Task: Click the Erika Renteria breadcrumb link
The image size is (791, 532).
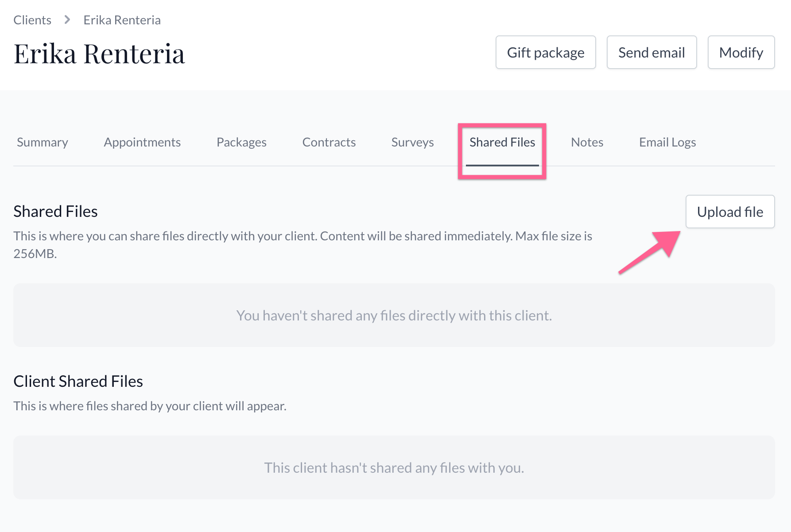Action: point(122,20)
